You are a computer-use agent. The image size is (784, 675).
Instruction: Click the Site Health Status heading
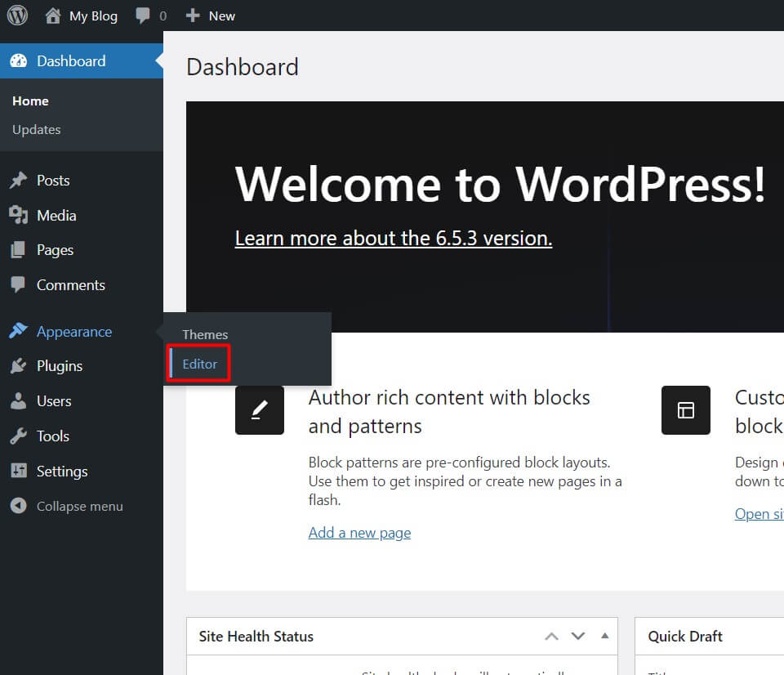point(256,637)
